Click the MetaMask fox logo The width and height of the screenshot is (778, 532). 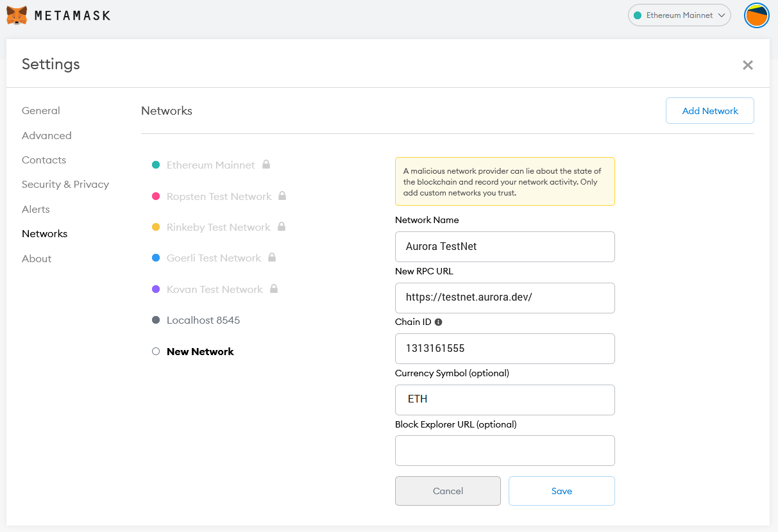(x=17, y=15)
